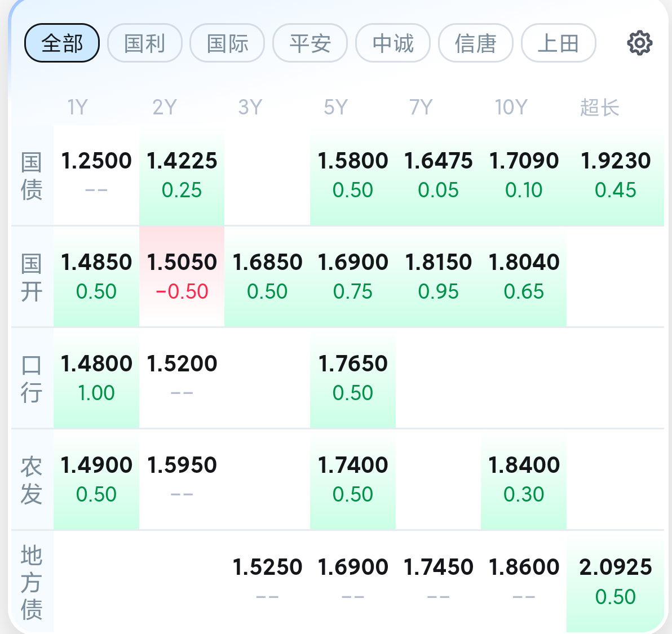Click the 国债 1Y yield 1.2500

pos(96,175)
